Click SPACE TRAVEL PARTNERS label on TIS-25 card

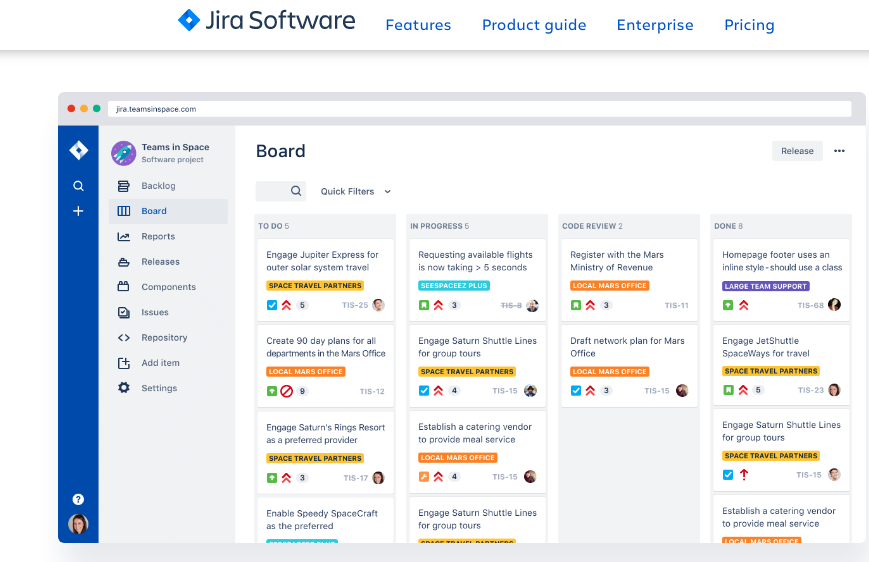[315, 285]
